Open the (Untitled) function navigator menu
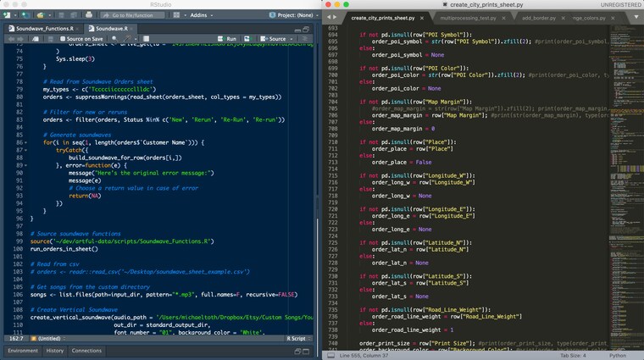Image resolution: width=644 pixels, height=360 pixels. (x=48, y=339)
